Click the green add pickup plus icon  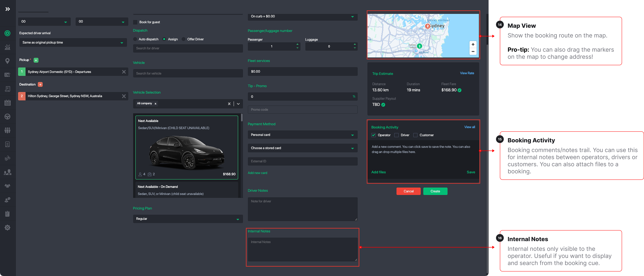36,60
